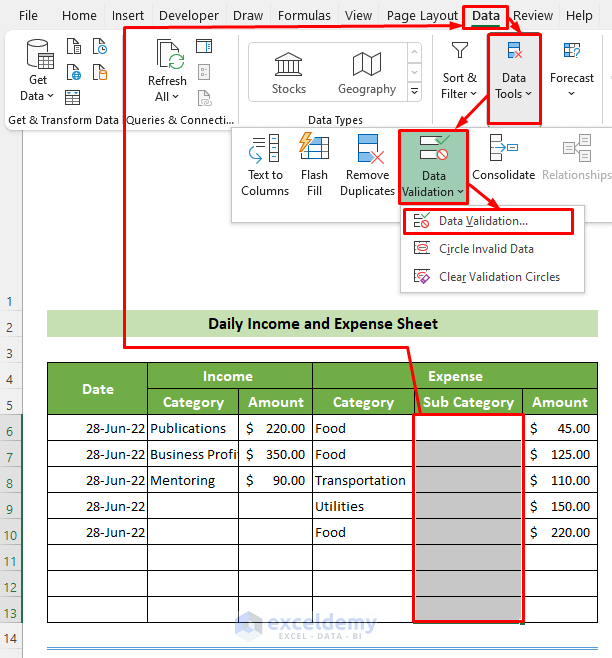Screen dimensions: 612x658
Task: Select the Sub Category cell in row 6
Action: [468, 428]
